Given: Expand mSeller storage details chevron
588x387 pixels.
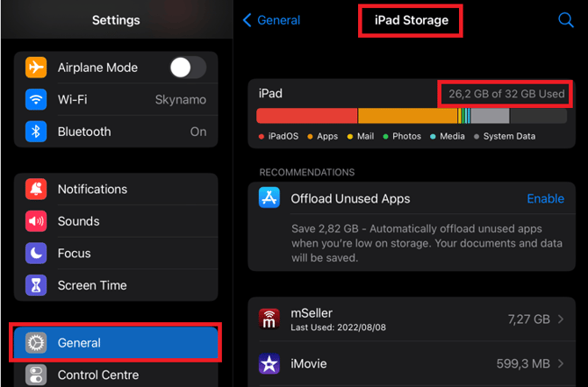Looking at the screenshot, I should point(562,319).
